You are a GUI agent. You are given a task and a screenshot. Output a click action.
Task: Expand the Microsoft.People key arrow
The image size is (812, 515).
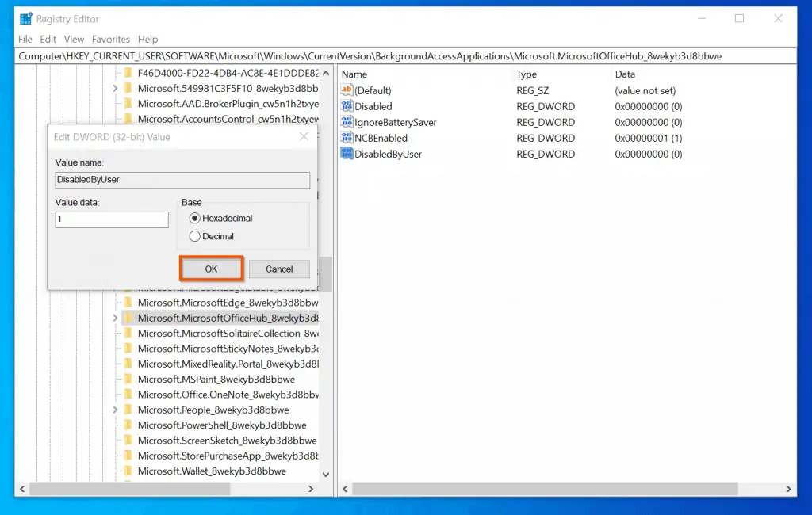click(116, 410)
